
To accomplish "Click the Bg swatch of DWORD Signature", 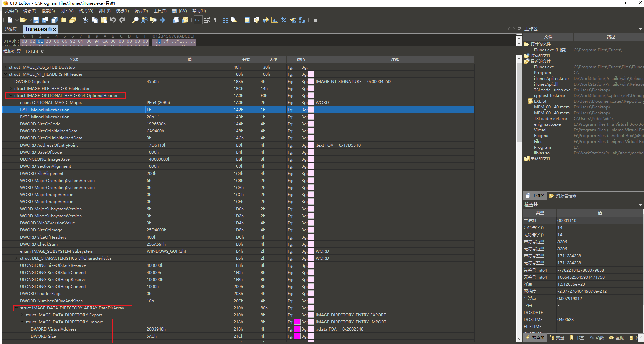I will tap(311, 82).
